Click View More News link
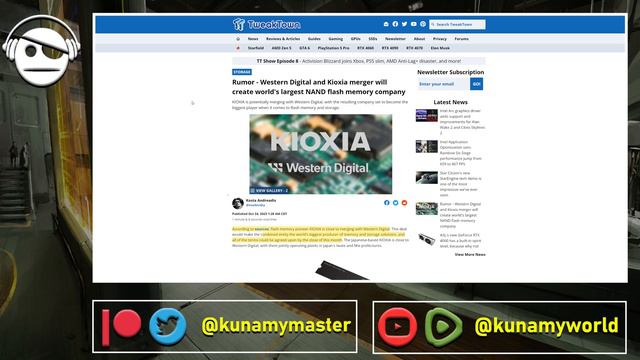The width and height of the screenshot is (640, 360). [470, 254]
